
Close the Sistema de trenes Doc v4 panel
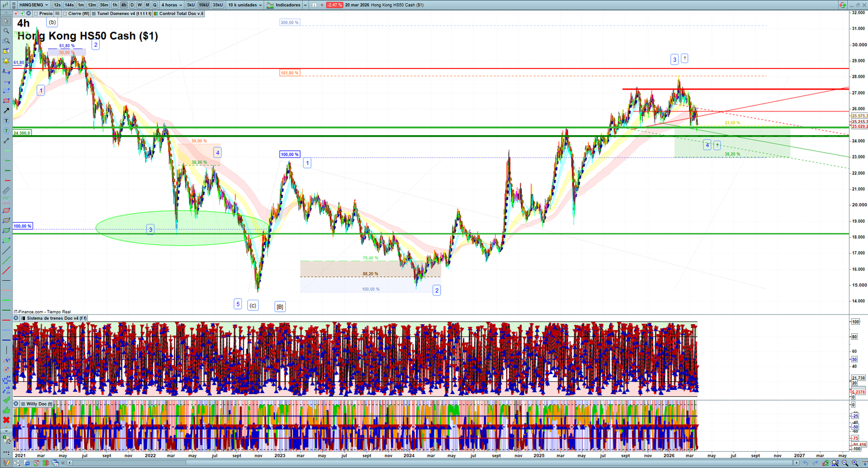pos(16,318)
